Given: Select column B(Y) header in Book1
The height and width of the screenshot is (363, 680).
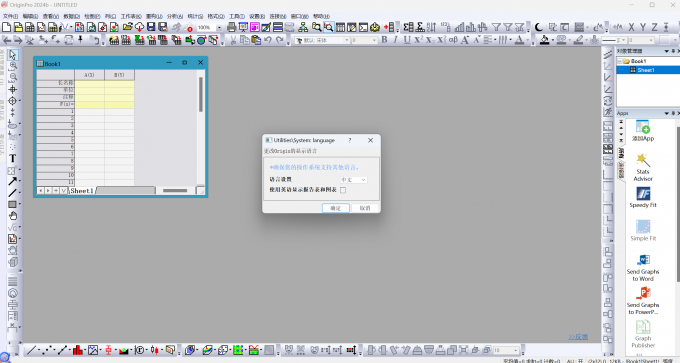Looking at the screenshot, I should 119,75.
